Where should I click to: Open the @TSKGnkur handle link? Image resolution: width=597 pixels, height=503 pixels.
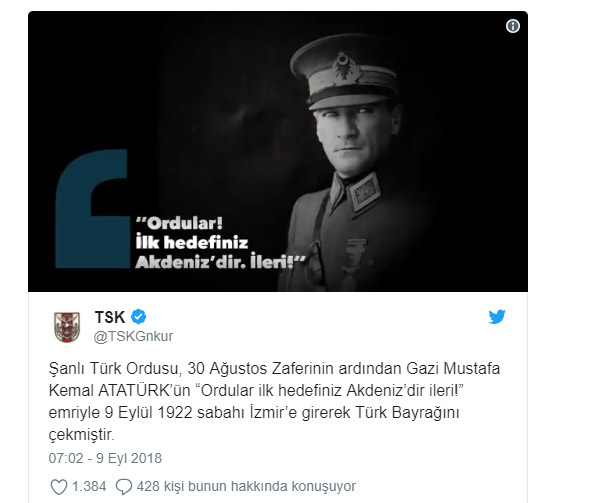(133, 336)
